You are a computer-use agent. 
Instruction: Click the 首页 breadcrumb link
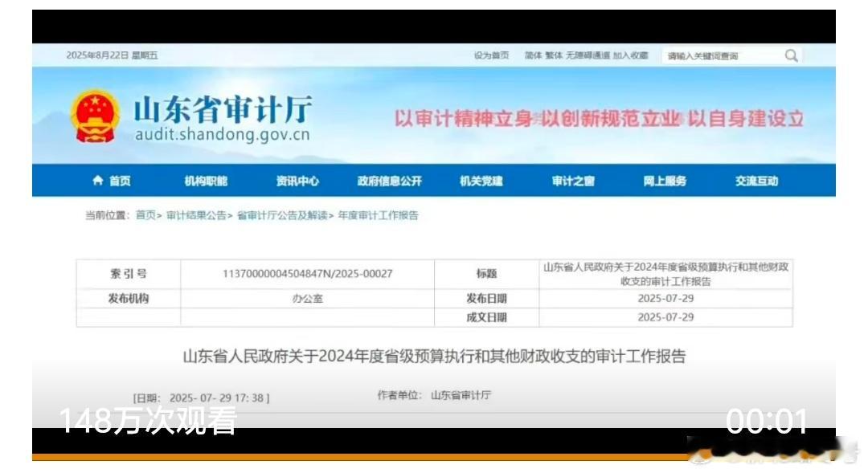[x=145, y=215]
